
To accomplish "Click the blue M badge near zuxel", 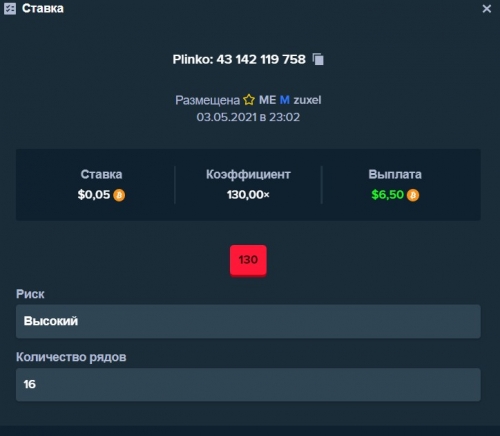I will pyautogui.click(x=285, y=100).
